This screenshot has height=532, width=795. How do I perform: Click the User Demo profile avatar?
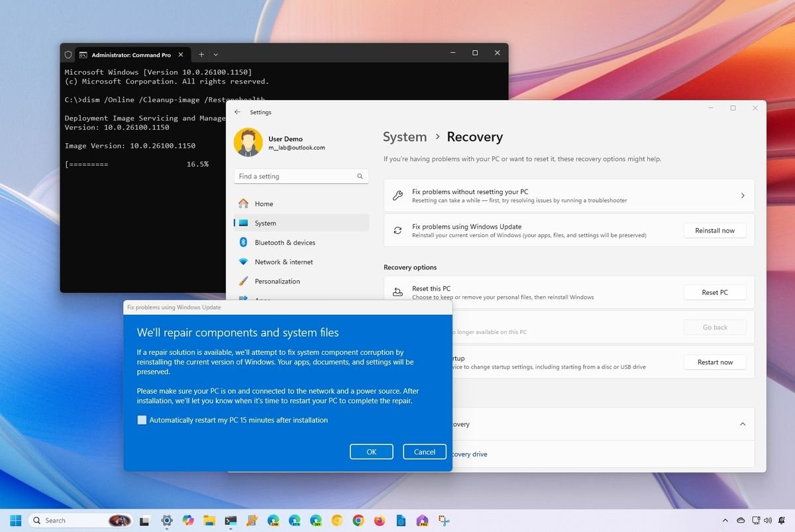click(x=248, y=142)
